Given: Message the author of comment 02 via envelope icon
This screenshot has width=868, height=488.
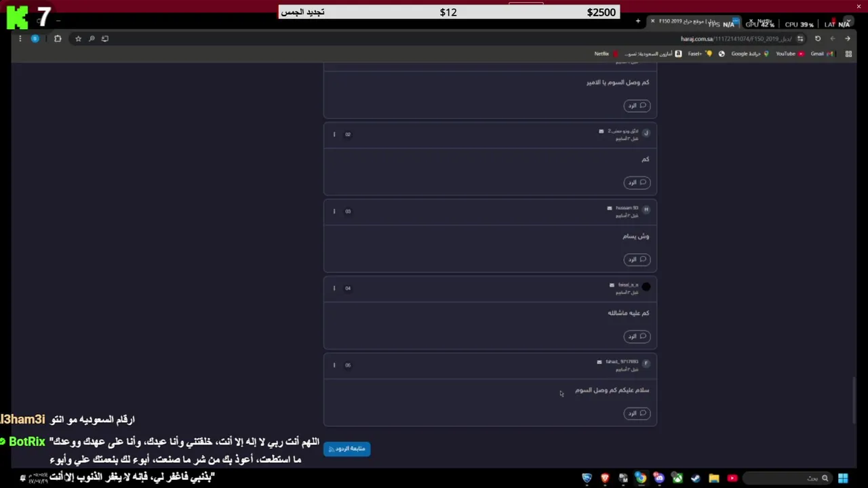Looking at the screenshot, I should pos(601,131).
